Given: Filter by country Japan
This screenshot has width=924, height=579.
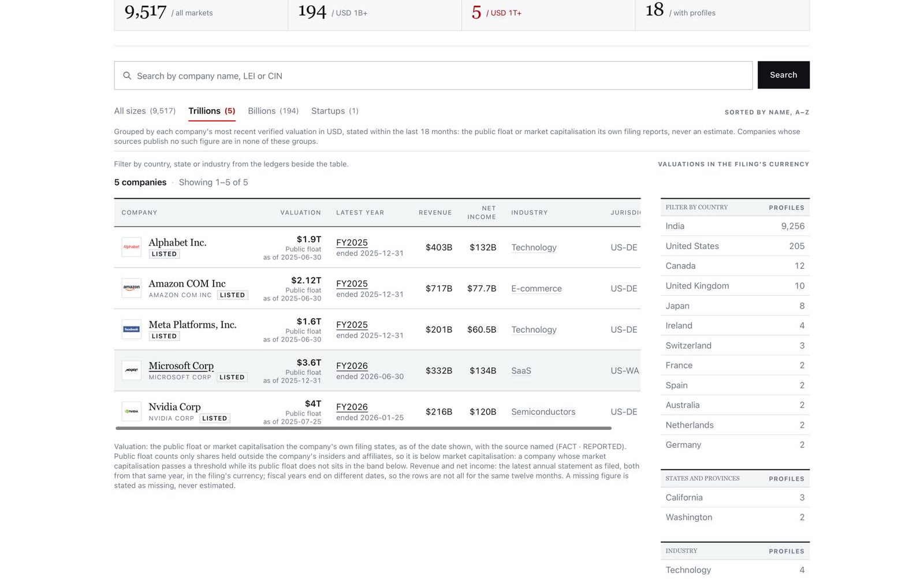Looking at the screenshot, I should tap(735, 306).
